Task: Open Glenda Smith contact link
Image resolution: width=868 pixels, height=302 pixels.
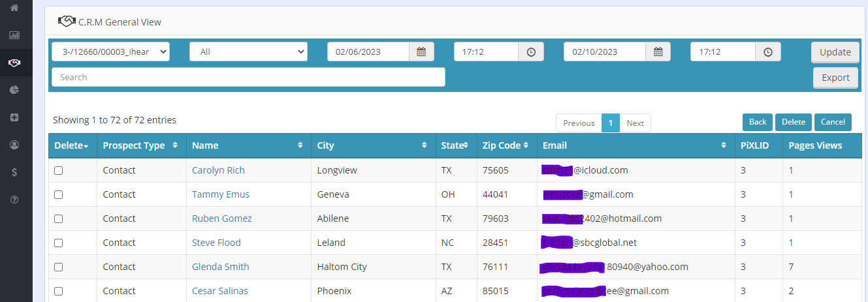Action: click(220, 267)
